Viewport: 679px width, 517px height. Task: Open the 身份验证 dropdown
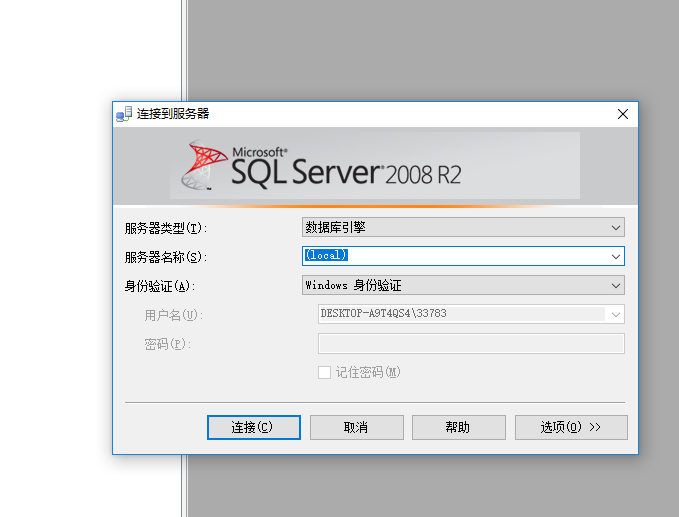pyautogui.click(x=463, y=285)
